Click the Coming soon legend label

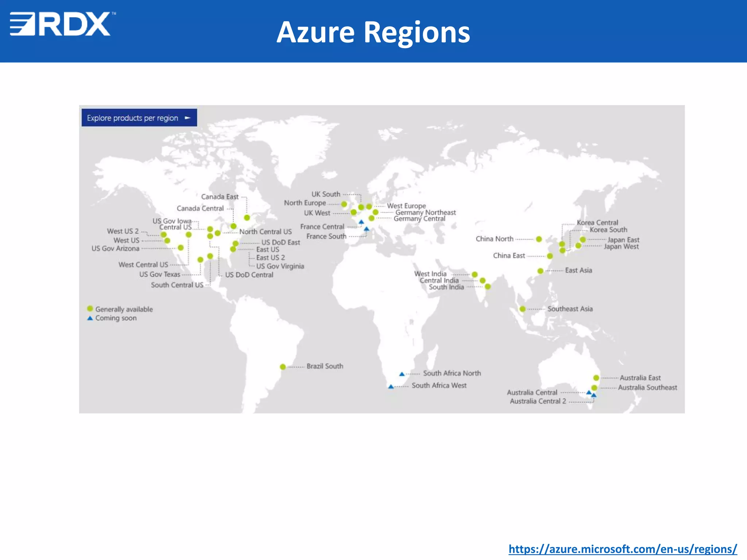(x=116, y=318)
